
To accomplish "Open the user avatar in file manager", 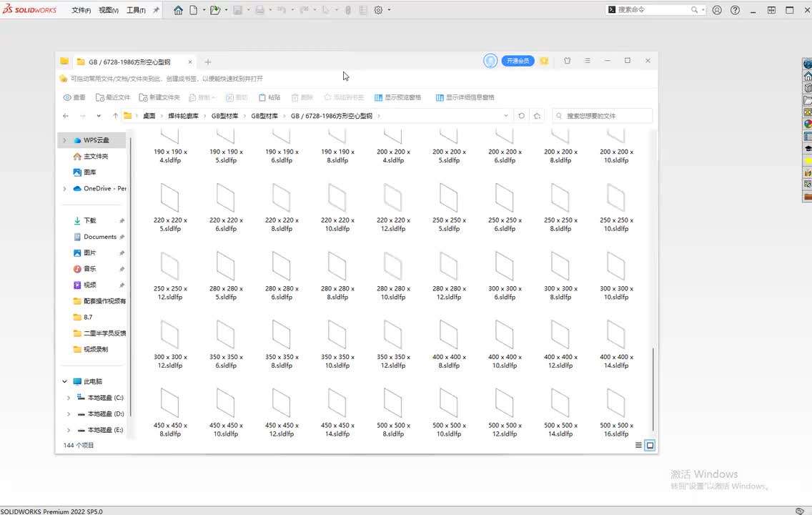I will click(x=490, y=61).
